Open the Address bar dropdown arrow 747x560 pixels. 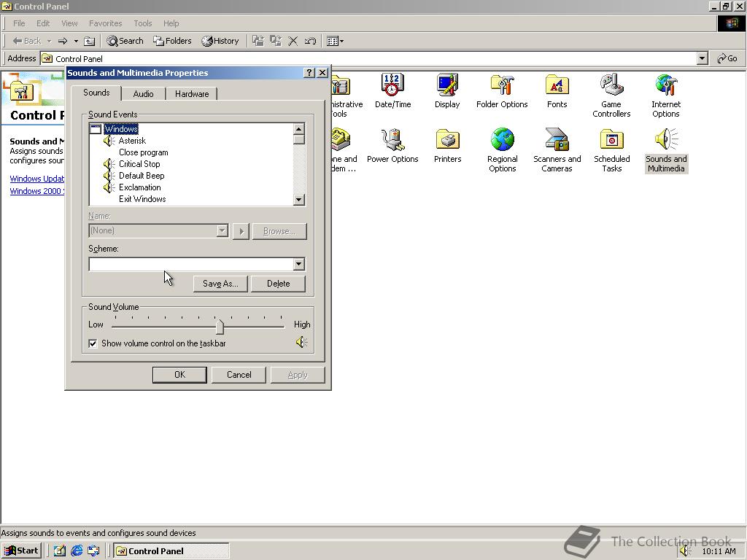coord(702,58)
